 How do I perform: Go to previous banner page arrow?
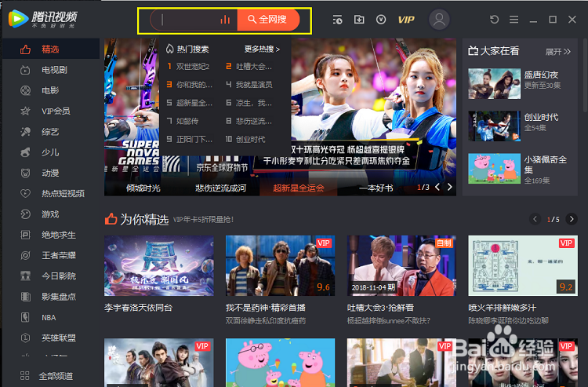tap(437, 187)
